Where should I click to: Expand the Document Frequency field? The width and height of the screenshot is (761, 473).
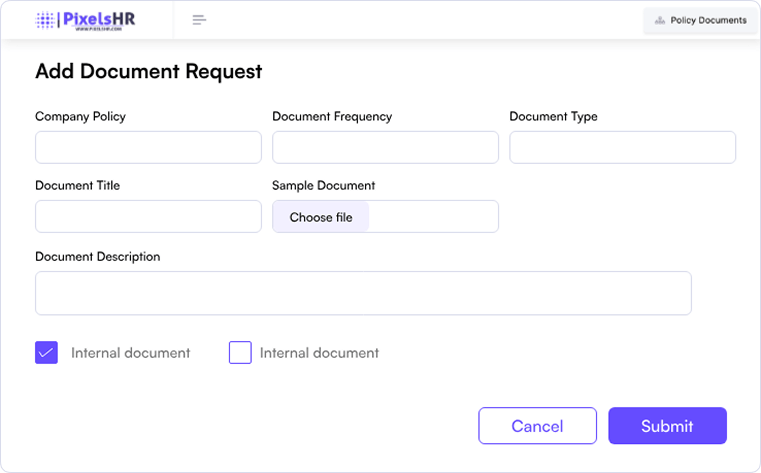pos(385,147)
